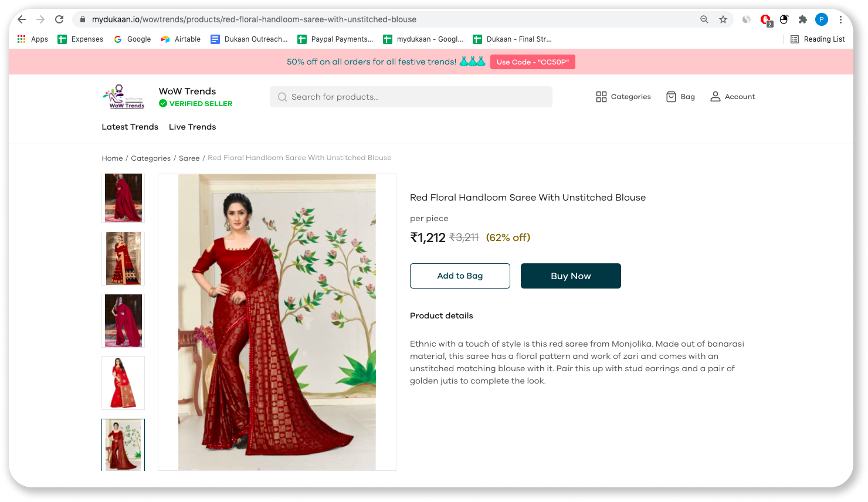Reload the page
Image resolution: width=868 pixels, height=502 pixels.
point(59,19)
